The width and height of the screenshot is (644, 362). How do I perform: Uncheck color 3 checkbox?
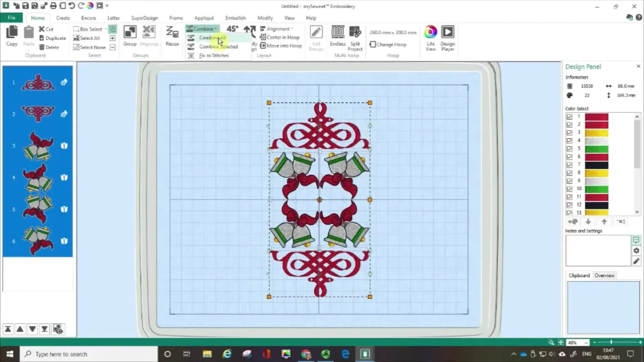[569, 133]
